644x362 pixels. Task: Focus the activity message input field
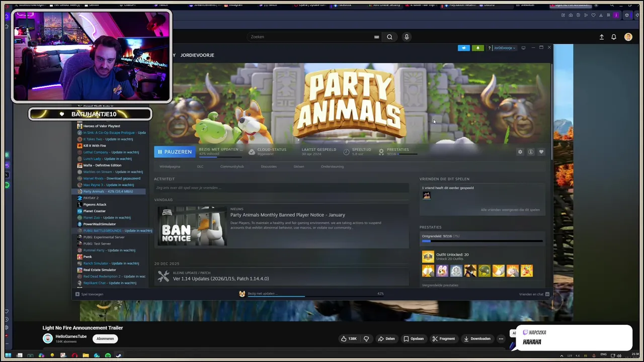tap(281, 188)
